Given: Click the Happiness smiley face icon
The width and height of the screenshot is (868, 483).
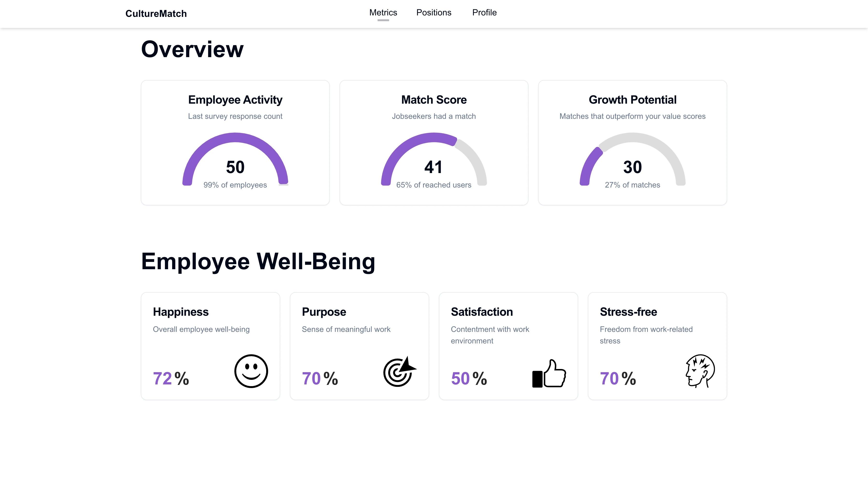Looking at the screenshot, I should [x=251, y=371].
